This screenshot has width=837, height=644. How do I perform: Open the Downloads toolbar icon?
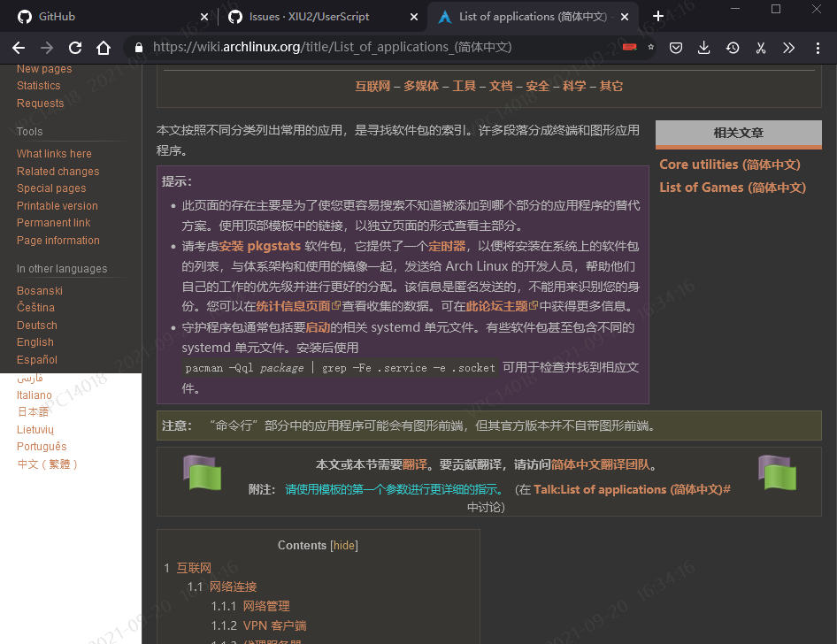coord(704,48)
